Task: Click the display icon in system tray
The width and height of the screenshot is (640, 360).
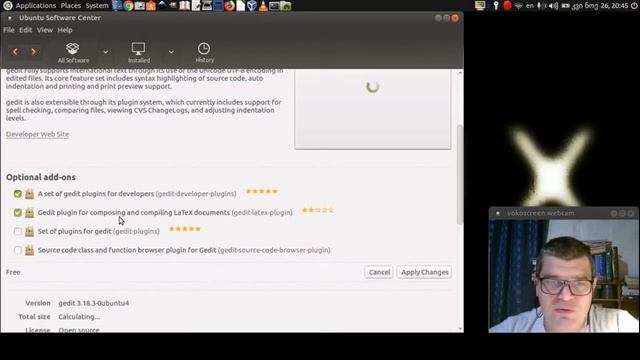Action: coord(480,6)
